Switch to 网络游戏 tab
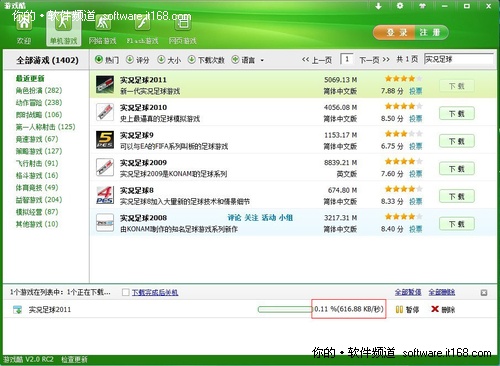500x366 pixels. 103,31
